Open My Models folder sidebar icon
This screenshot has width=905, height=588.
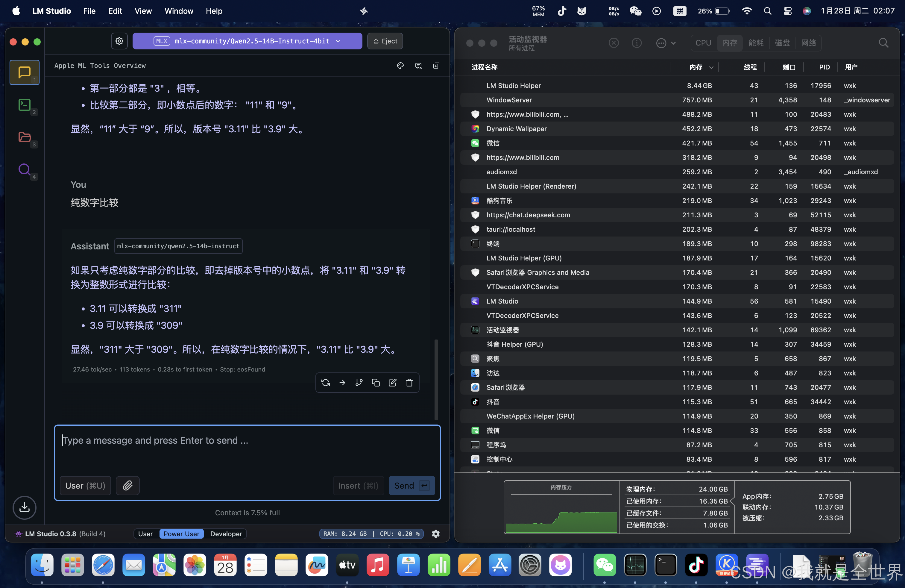pyautogui.click(x=24, y=137)
